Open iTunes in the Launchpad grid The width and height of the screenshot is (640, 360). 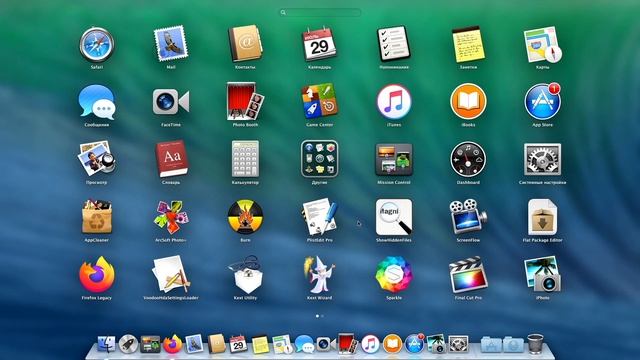[x=393, y=102]
